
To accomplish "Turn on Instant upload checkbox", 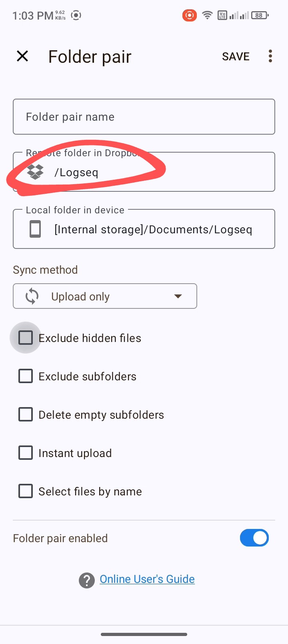I will (26, 453).
